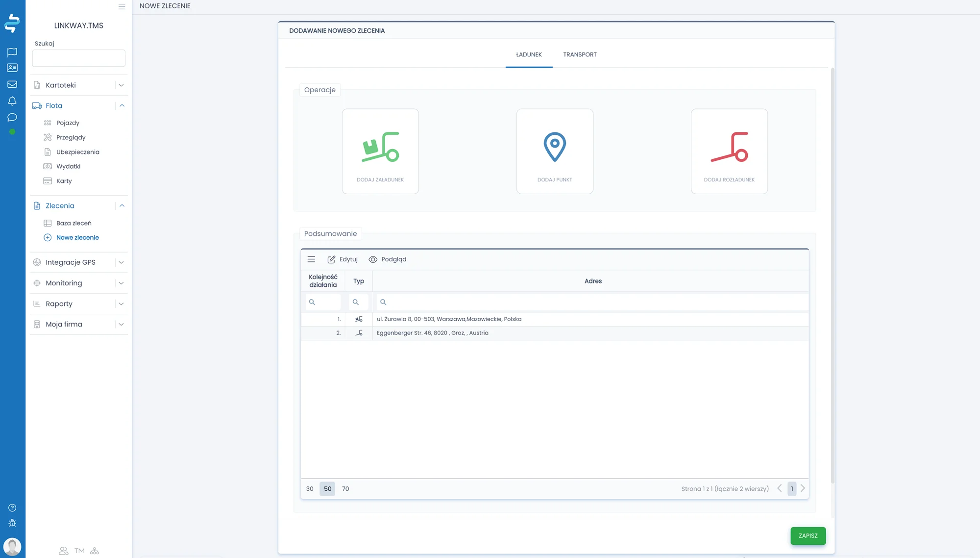Click the Linkway logo icon

click(x=12, y=23)
